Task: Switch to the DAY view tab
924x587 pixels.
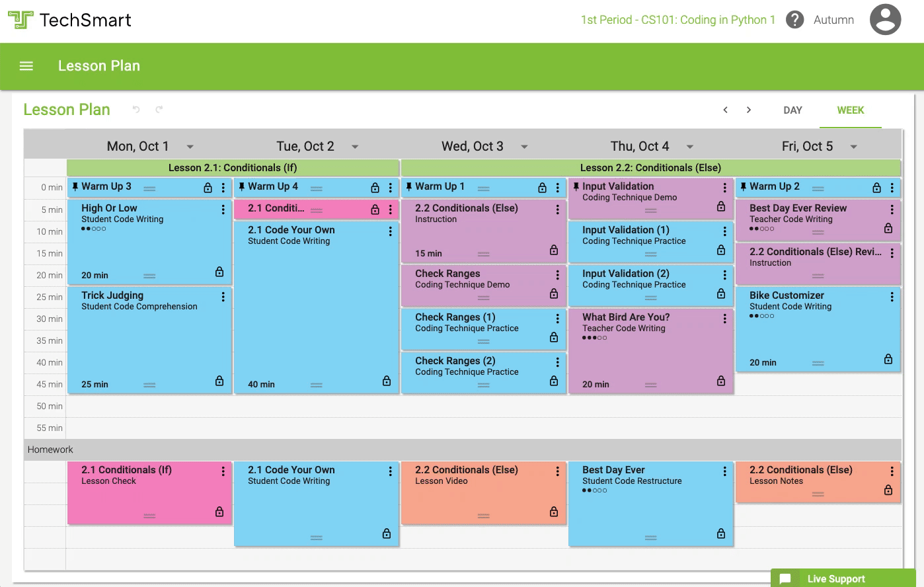Action: (792, 110)
